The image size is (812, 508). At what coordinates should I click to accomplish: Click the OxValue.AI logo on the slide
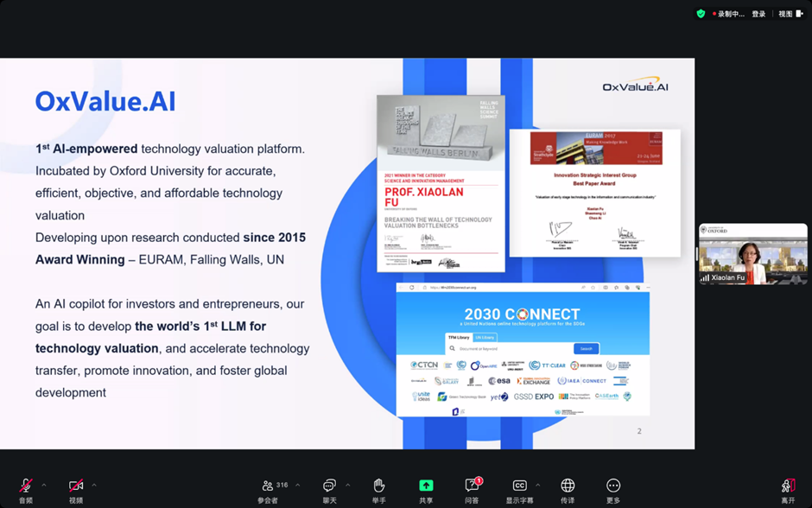pos(636,85)
